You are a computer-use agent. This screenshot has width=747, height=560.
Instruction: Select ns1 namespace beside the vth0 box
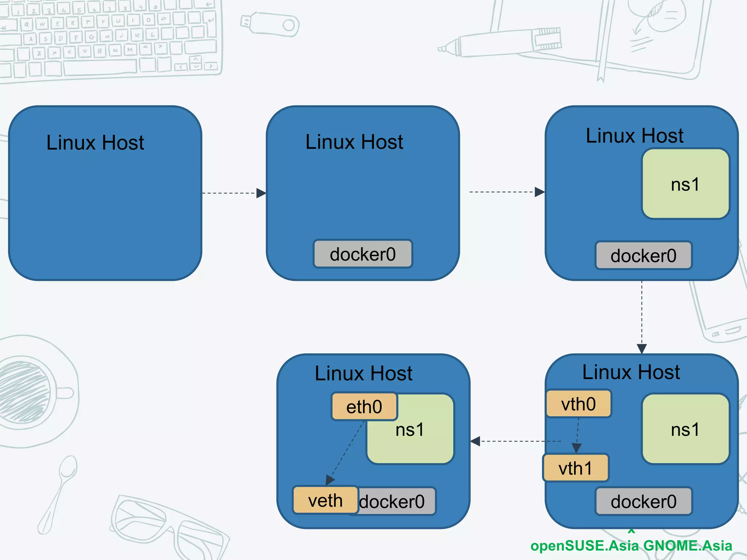686,429
